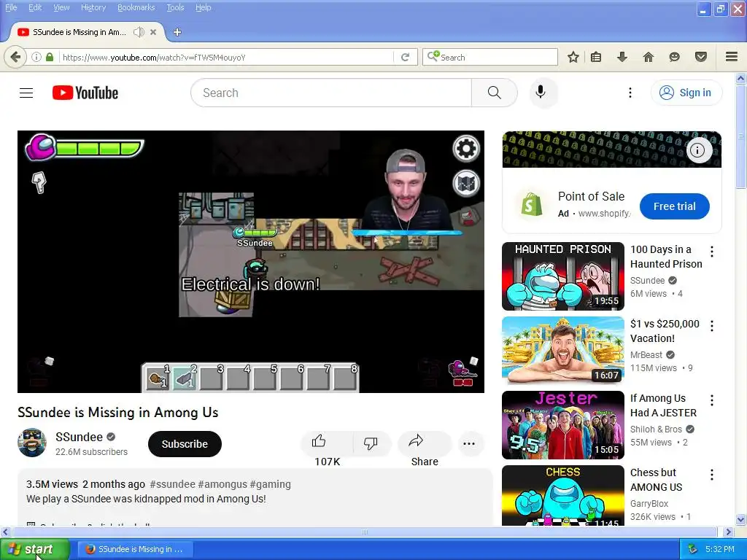Click the YouTube search input field
The height and width of the screenshot is (560, 747).
tap(331, 93)
